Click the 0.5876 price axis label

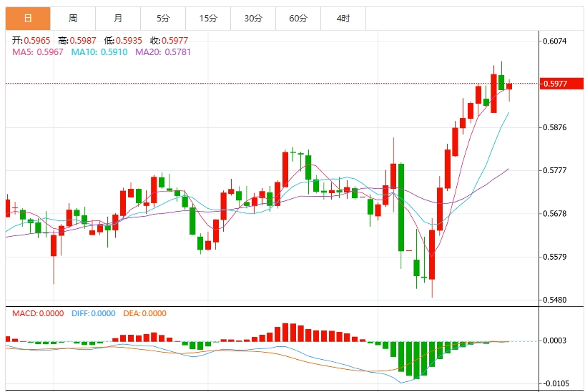tap(555, 127)
